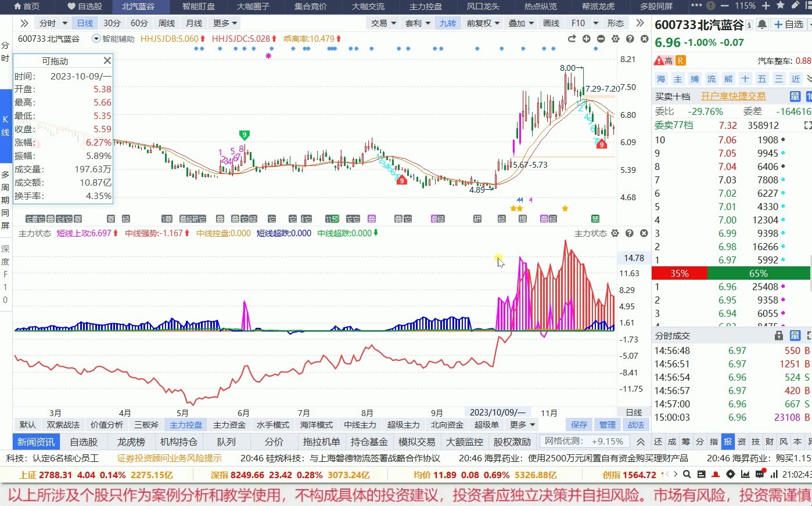Select the 60分 period
The height and width of the screenshot is (506, 812).
tap(139, 23)
